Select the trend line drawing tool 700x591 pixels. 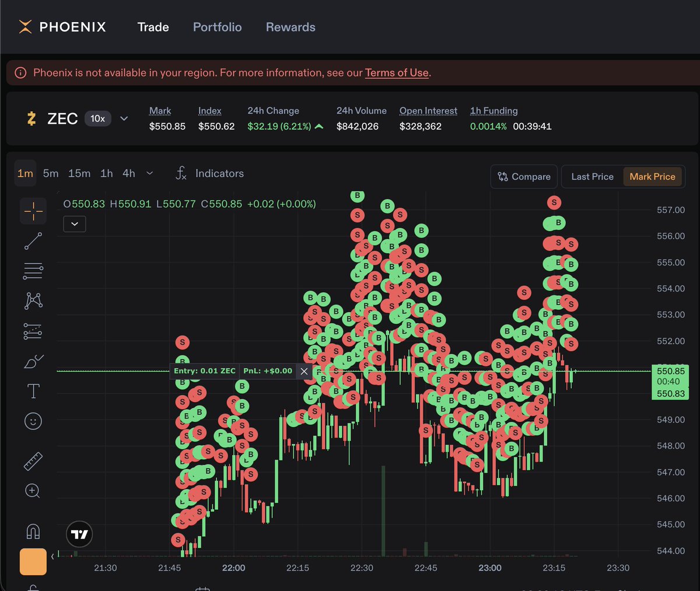(33, 241)
